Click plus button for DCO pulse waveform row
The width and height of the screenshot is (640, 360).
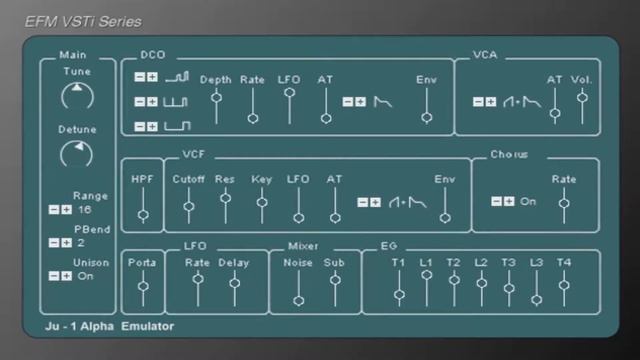152,102
